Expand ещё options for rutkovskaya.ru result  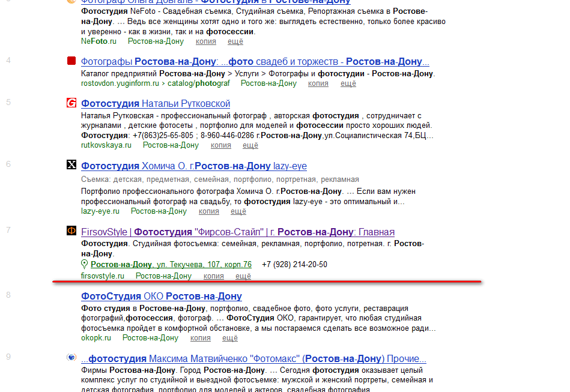pyautogui.click(x=250, y=145)
